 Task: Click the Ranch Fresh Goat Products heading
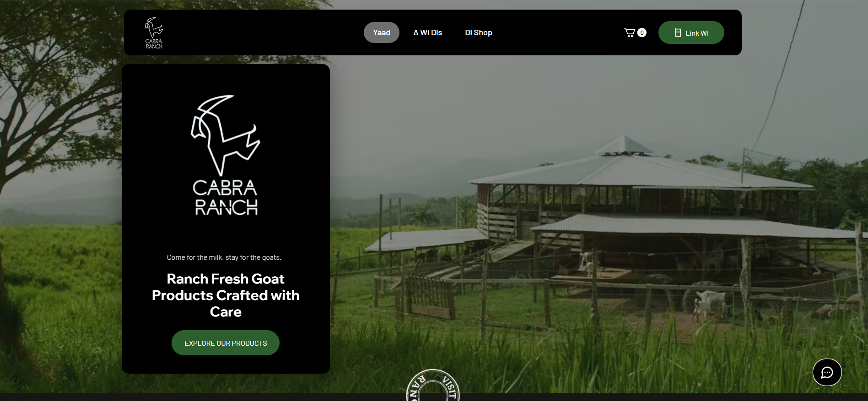[x=226, y=295]
